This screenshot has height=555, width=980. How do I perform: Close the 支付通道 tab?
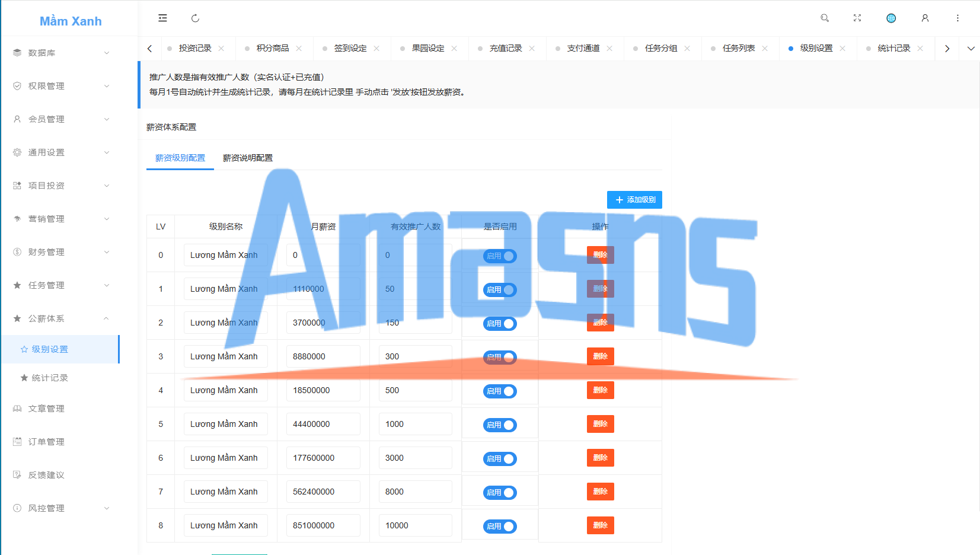[609, 49]
